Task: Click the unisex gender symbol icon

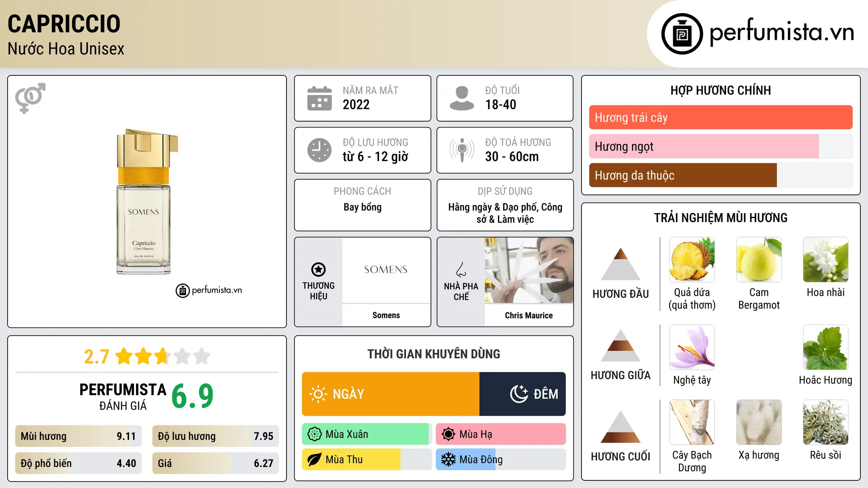Action: 30,98
